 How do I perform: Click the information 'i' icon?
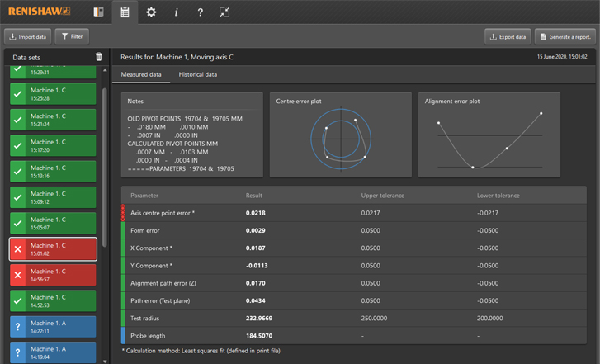(x=176, y=12)
